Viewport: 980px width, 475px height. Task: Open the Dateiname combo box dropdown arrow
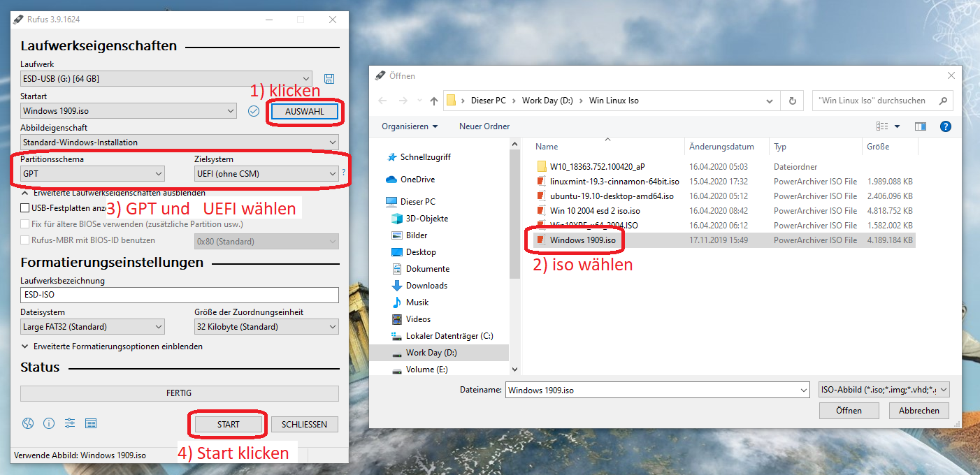pos(802,390)
